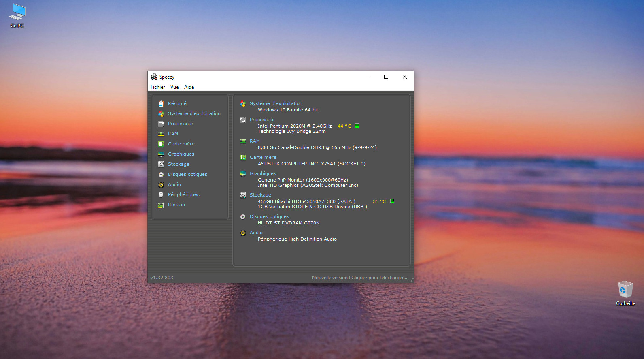Click Disques optiques heading link in summary
The width and height of the screenshot is (644, 359).
[269, 216]
